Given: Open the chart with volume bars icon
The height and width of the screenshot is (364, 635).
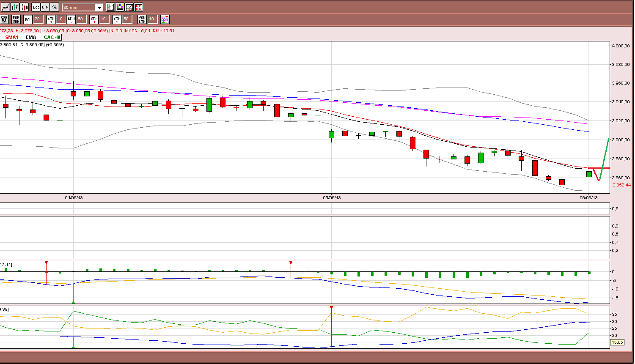Looking at the screenshot, I should (129, 7).
